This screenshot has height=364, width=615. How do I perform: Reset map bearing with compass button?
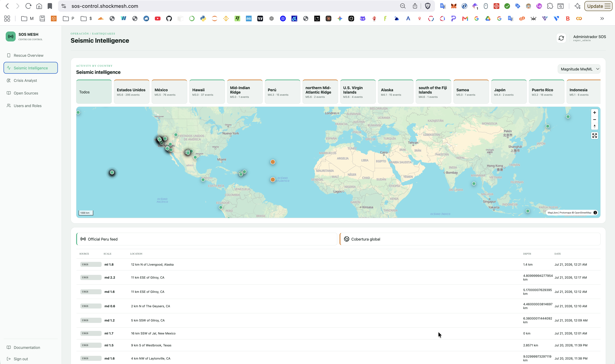pos(594,126)
